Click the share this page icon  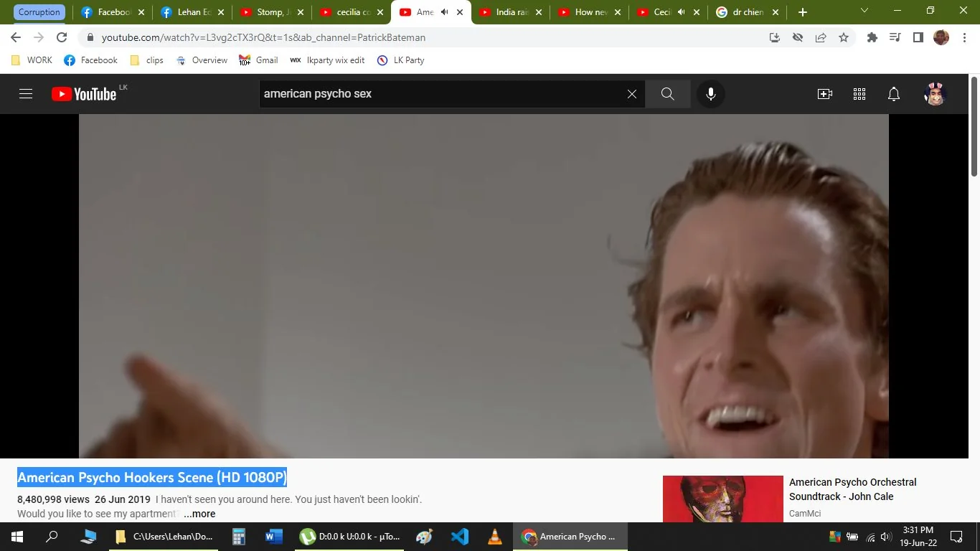[821, 37]
